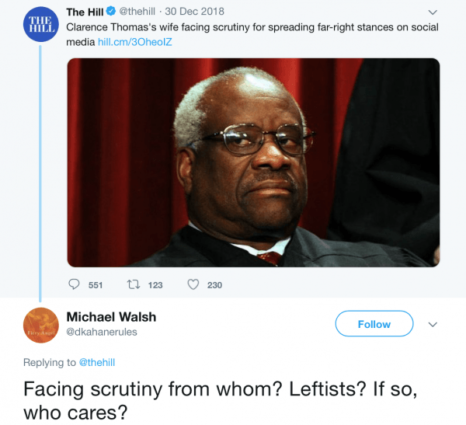
Task: Click The Hill account name
Action: coord(85,12)
